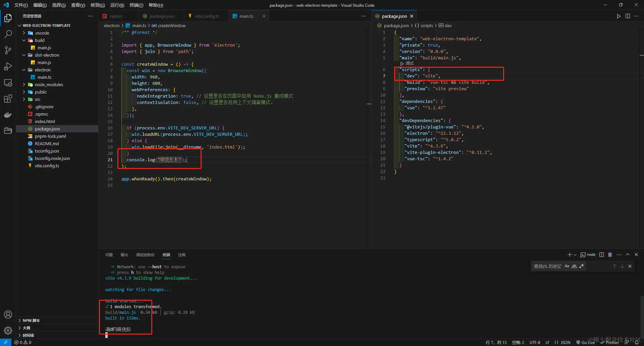644x346 pixels.
Task: Expand the NPM scripts section
Action: 31,321
